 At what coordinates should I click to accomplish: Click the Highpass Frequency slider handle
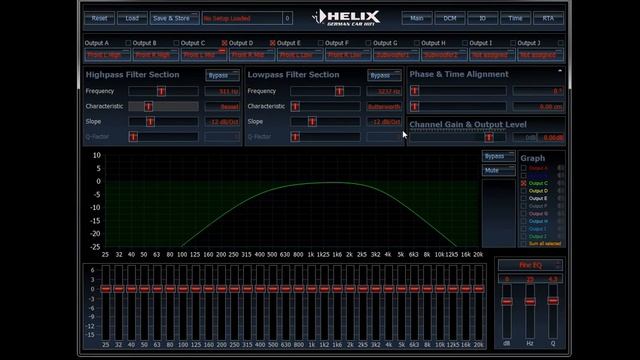tap(161, 91)
